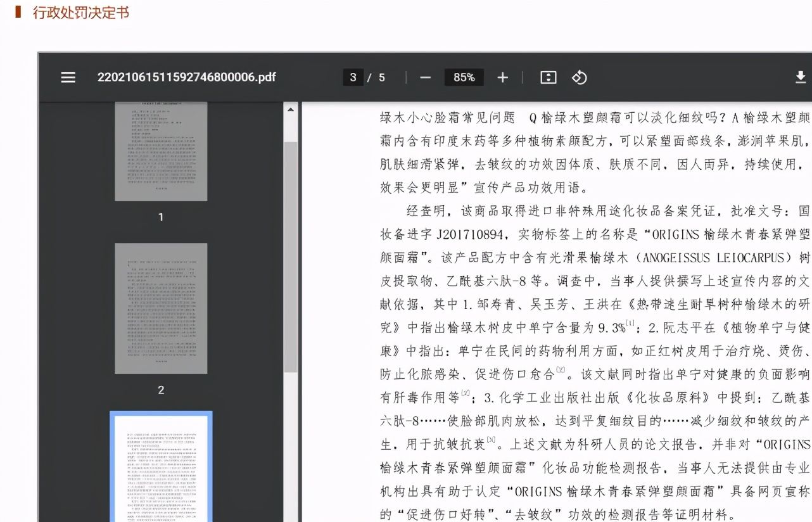This screenshot has height=522, width=812.
Task: Click the zoom in plus button
Action: 502,77
